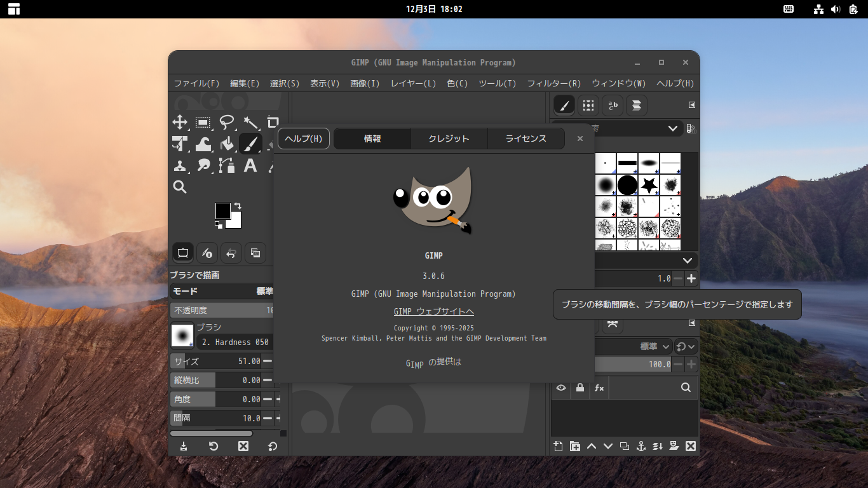Open the Zoom tool

(180, 187)
